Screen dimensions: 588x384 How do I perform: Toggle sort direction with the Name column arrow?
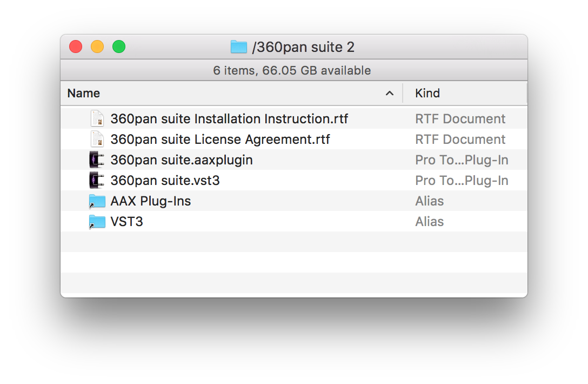(390, 93)
